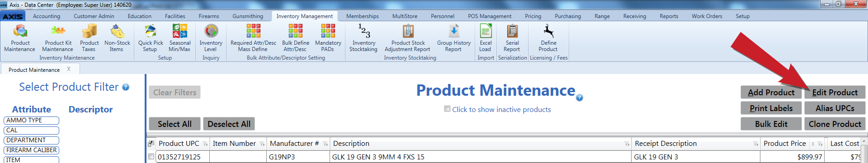Click Description cell GLK 19 GEN 3 9MM 4 FXS 15

[480, 157]
